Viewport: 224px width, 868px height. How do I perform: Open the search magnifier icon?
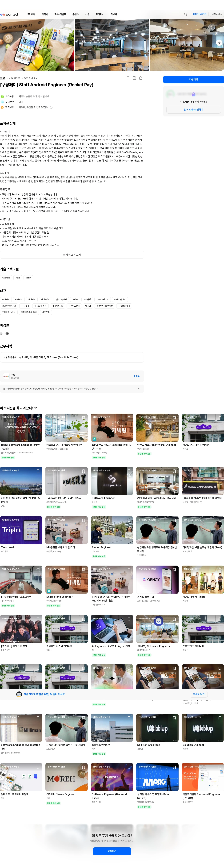[185, 15]
